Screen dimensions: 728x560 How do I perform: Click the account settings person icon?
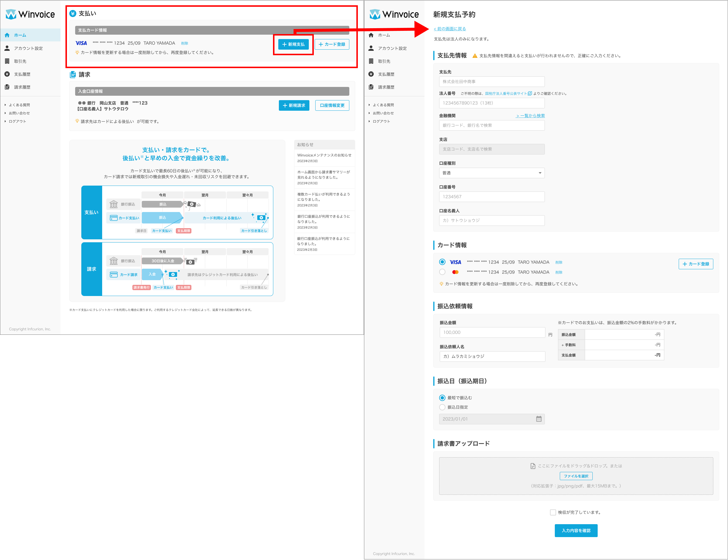coord(7,48)
